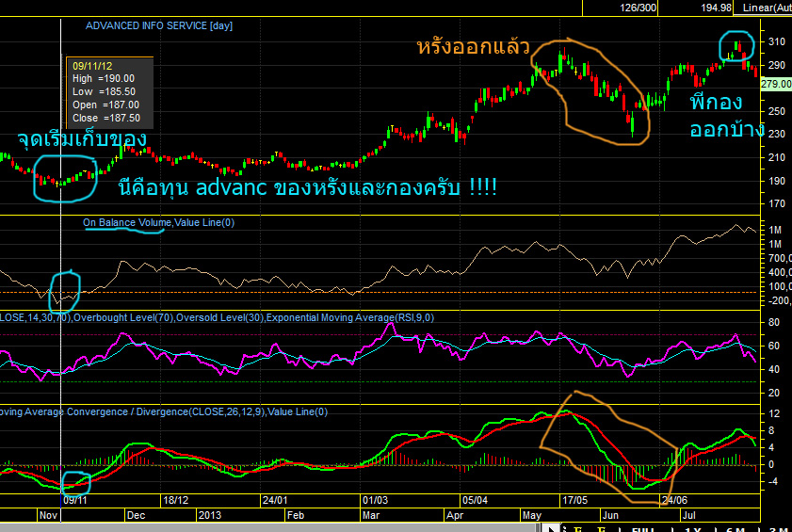Viewport: 792px width, 532px height.
Task: Click the 310 price axis label
Action: 777,42
